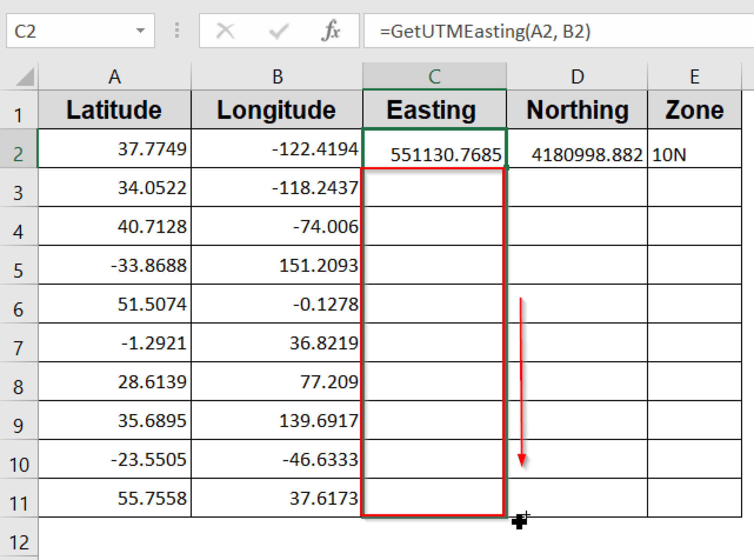Click the Insert Function (fx) icon
This screenshot has height=560, width=754.
[331, 31]
